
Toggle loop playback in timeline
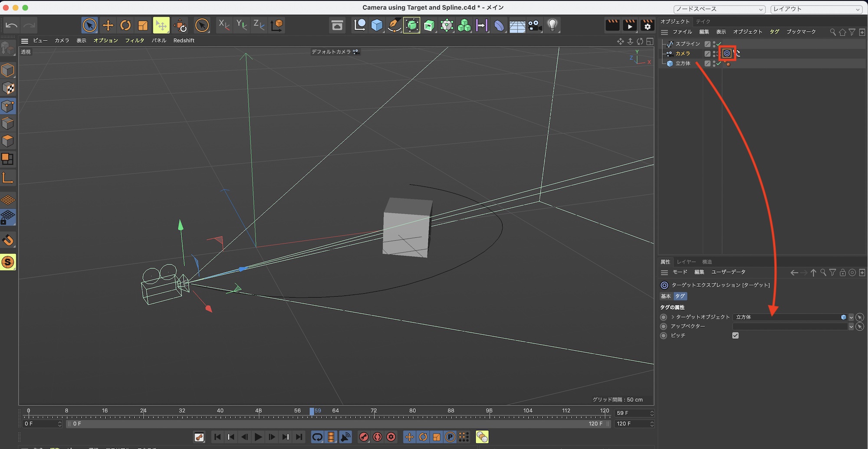pos(317,437)
